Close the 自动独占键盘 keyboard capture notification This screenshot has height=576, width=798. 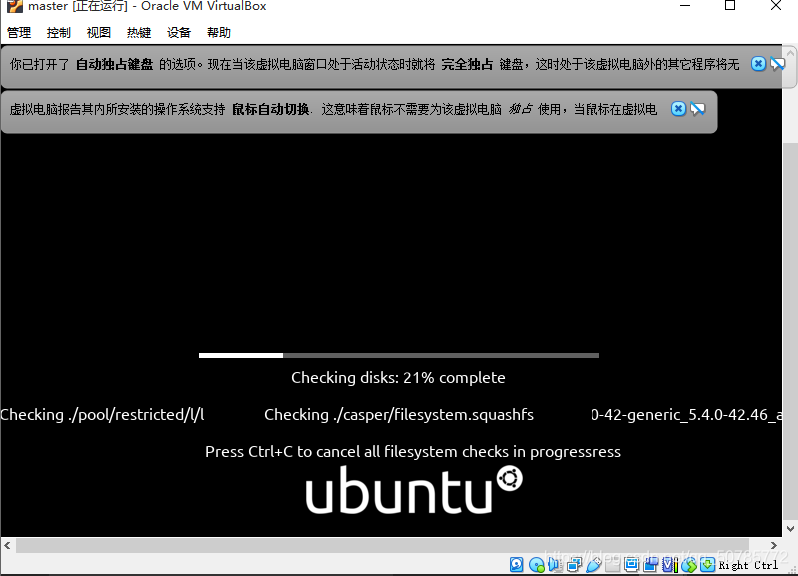click(758, 64)
